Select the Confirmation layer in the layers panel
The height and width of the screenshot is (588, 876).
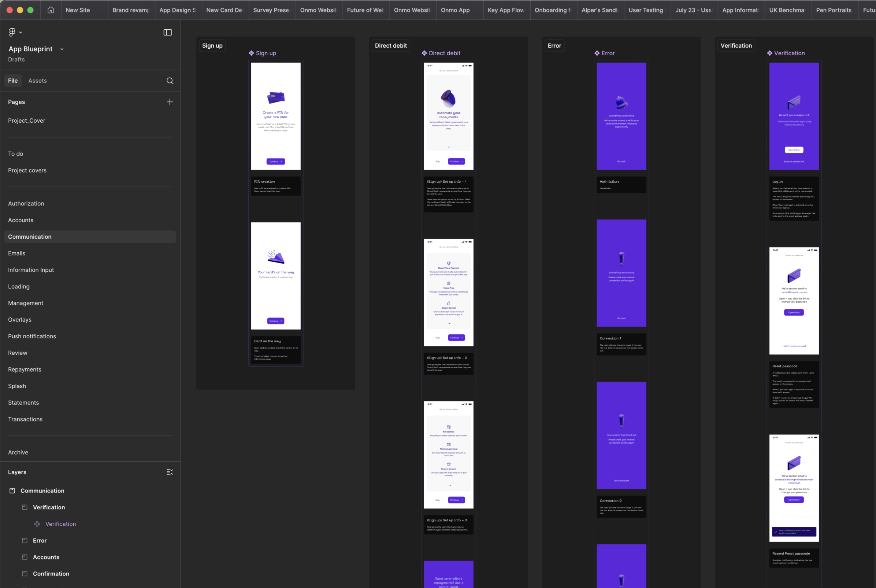[51, 573]
